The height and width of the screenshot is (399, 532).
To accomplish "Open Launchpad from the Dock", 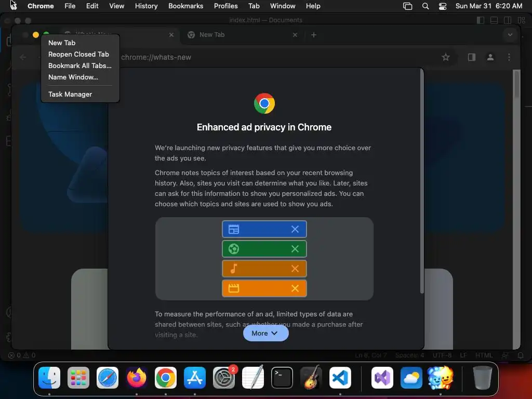I will point(78,378).
